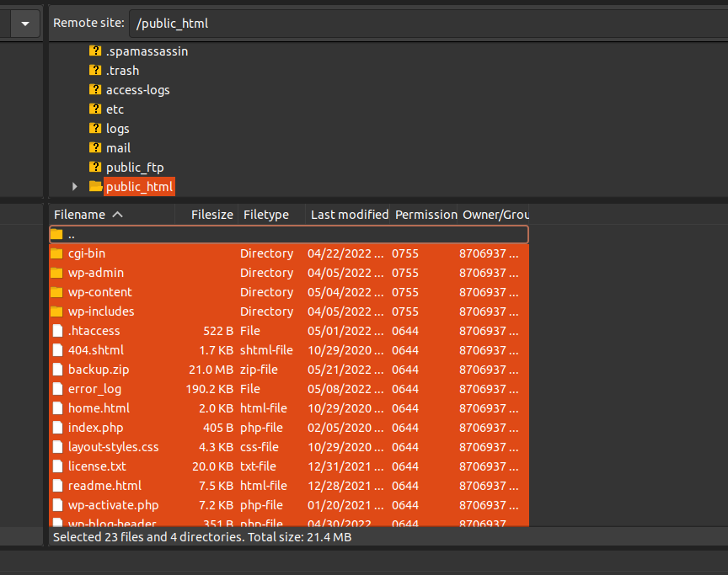This screenshot has height=575, width=728.
Task: Click the wp-content folder icon
Action: tap(56, 292)
